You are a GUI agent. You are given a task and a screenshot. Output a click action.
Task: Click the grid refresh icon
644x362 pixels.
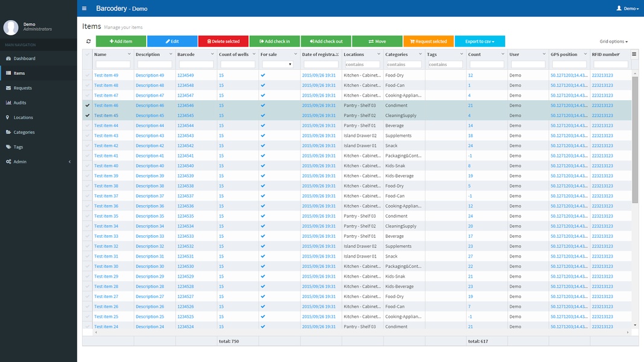(88, 41)
